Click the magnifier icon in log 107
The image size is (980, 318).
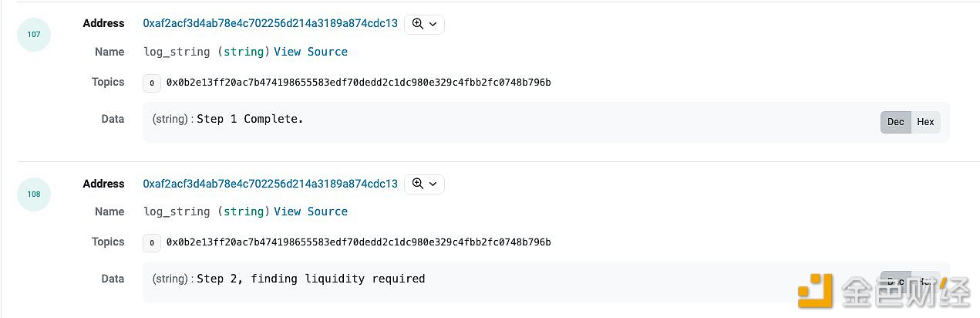point(418,24)
